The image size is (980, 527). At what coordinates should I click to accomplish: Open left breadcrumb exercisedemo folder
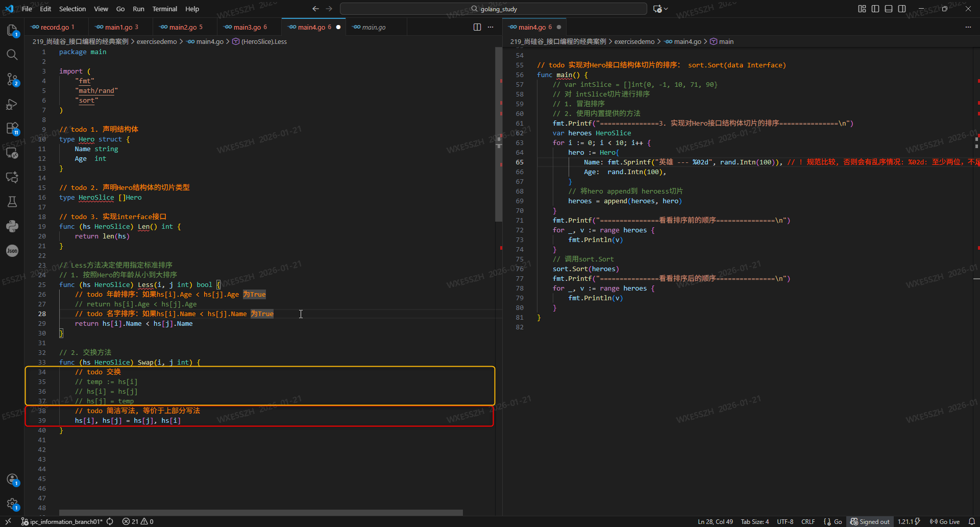click(157, 41)
